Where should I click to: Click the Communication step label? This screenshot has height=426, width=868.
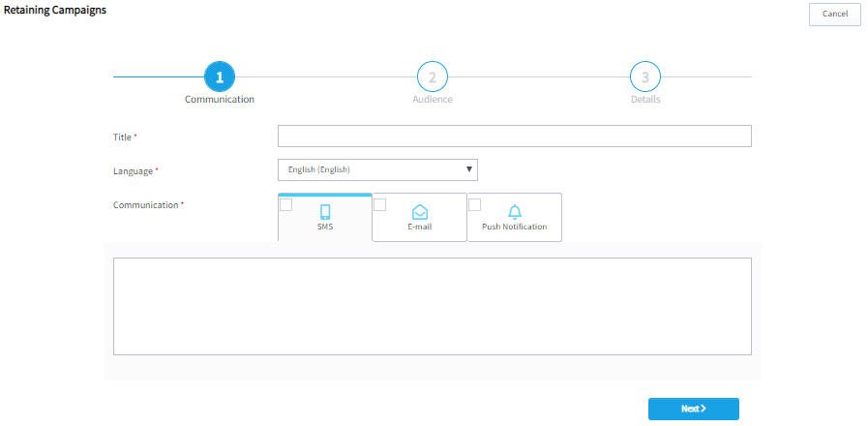[x=220, y=100]
